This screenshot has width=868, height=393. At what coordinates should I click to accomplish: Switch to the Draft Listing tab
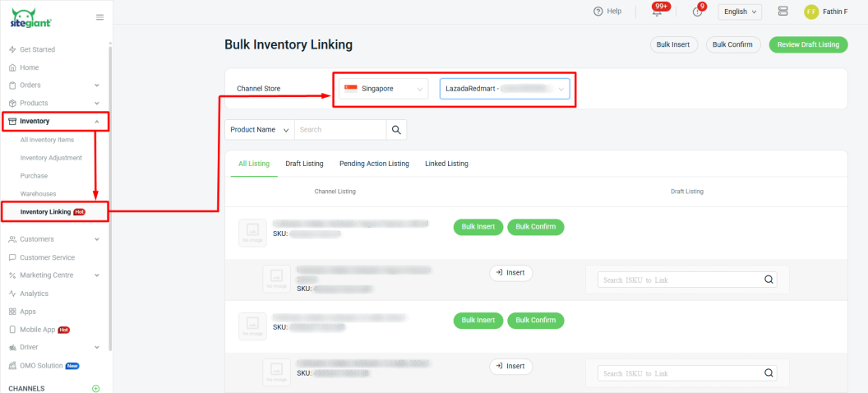coord(304,164)
